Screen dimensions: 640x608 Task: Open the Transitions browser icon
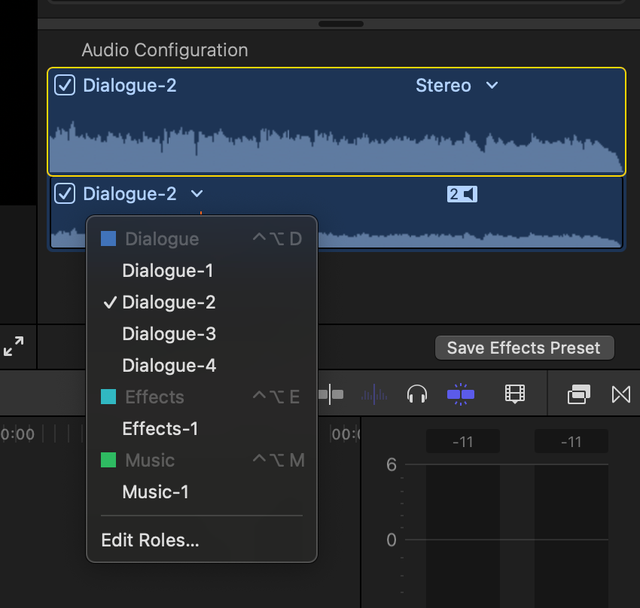pos(621,395)
